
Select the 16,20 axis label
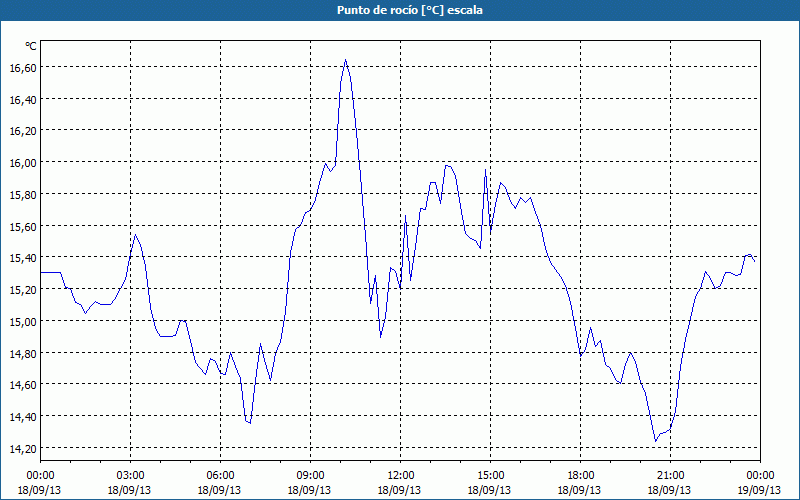[22, 131]
